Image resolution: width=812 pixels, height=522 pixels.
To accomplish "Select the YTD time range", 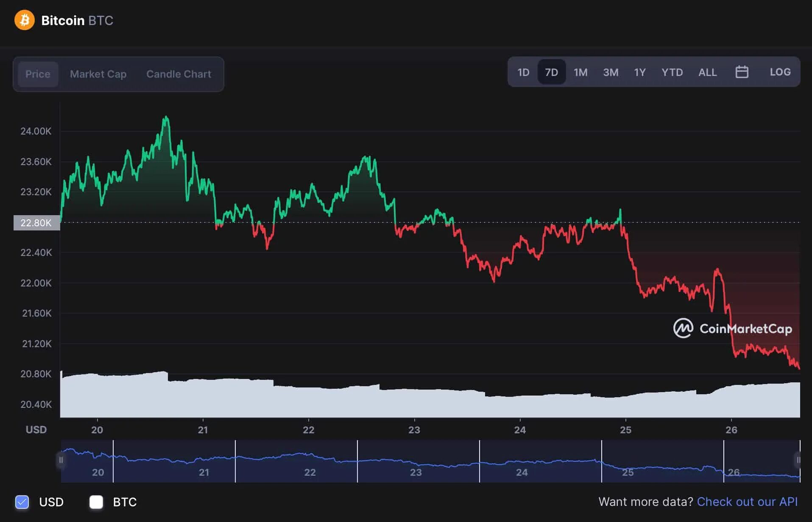I will pos(672,72).
